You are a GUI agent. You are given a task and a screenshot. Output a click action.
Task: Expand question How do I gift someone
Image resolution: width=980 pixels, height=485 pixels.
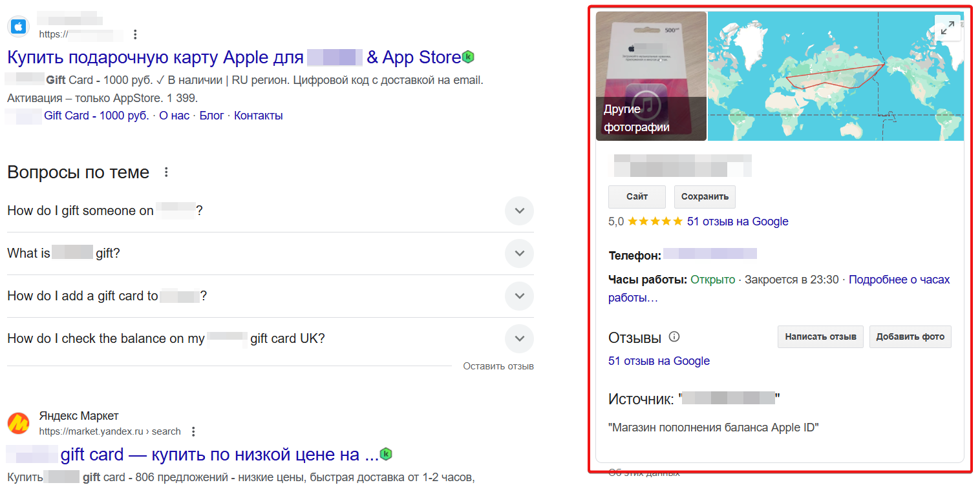pos(519,211)
